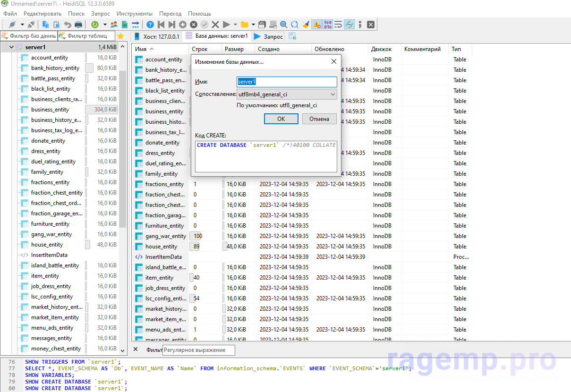Toggle word wrap icon in toolbar
Screen dimensions: 571x392
pyautogui.click(x=339, y=25)
